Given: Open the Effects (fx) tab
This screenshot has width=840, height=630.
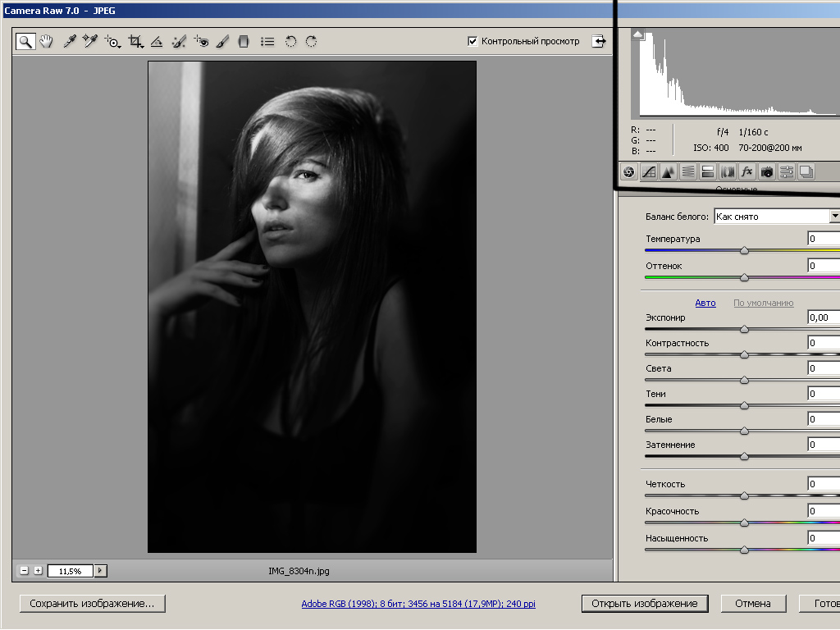Looking at the screenshot, I should (746, 171).
